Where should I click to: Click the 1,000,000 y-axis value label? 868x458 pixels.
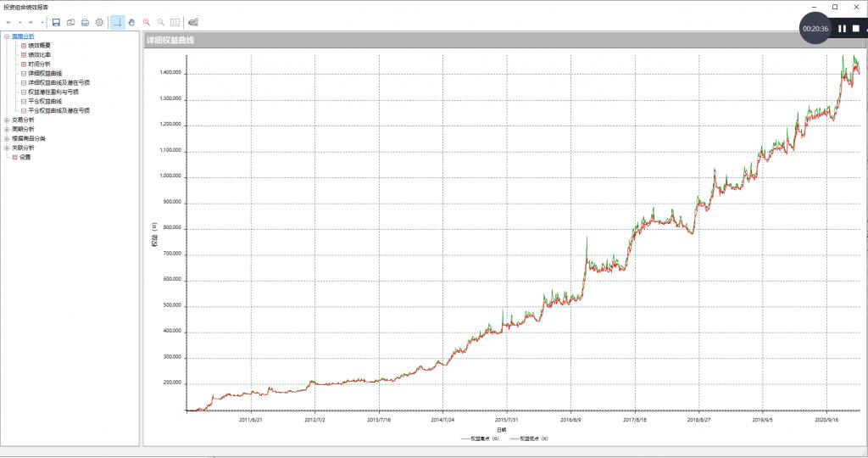tap(171, 176)
